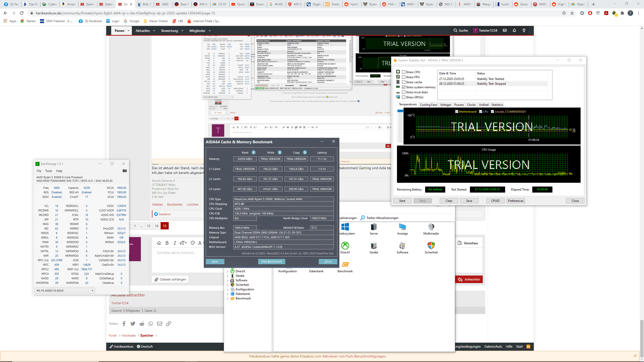Expand the Aktuelles menu dropdown
Image resolution: width=644 pixels, height=362 pixels.
tap(154, 31)
